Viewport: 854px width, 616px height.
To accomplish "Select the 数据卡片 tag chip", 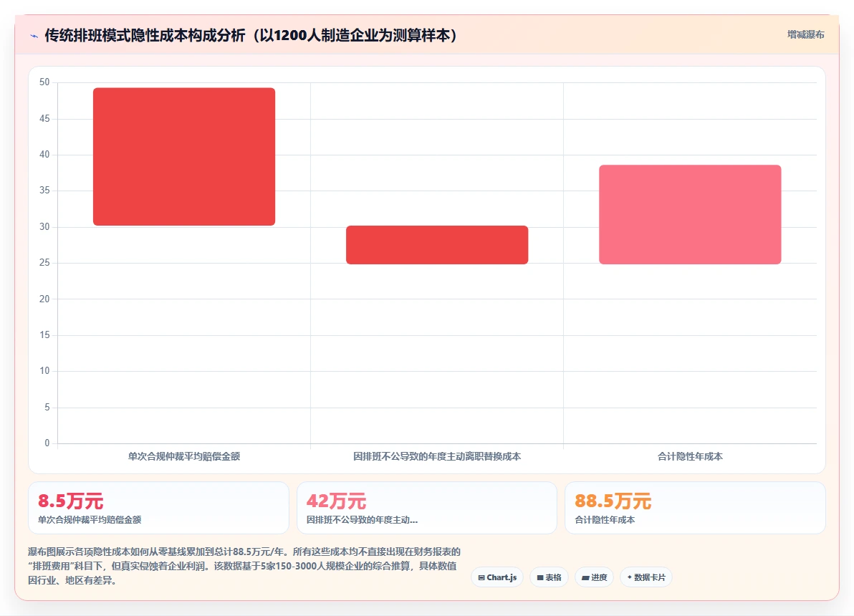I will [x=646, y=577].
